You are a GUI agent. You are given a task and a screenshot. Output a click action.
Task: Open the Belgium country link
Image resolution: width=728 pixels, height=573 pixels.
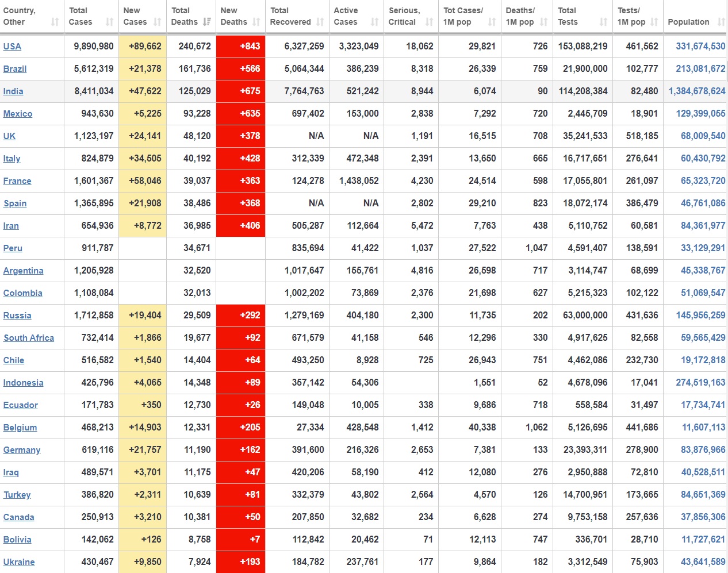(20, 428)
